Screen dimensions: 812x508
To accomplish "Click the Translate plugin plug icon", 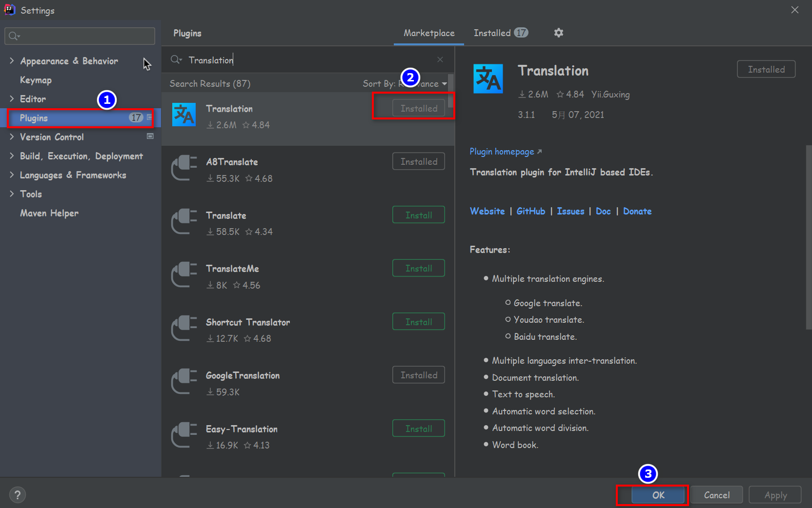I will point(184,221).
